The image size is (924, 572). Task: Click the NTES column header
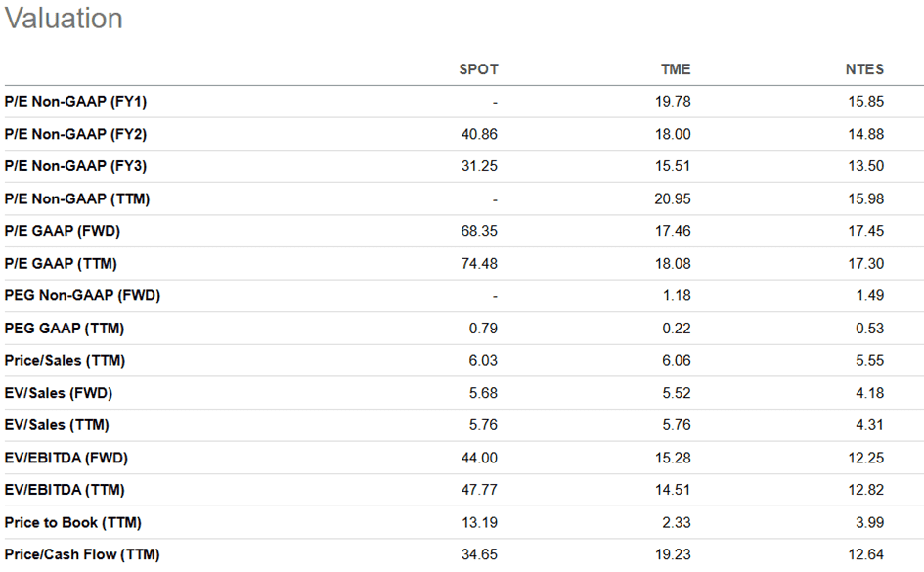click(x=865, y=69)
